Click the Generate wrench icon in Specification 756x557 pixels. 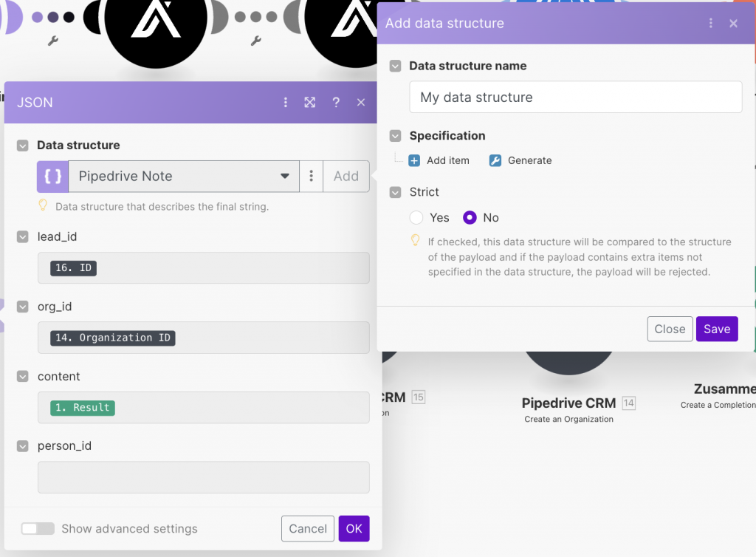point(495,160)
